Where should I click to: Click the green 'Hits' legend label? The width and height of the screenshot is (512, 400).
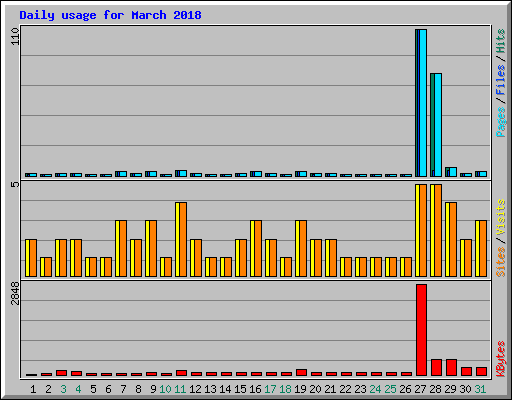click(500, 41)
